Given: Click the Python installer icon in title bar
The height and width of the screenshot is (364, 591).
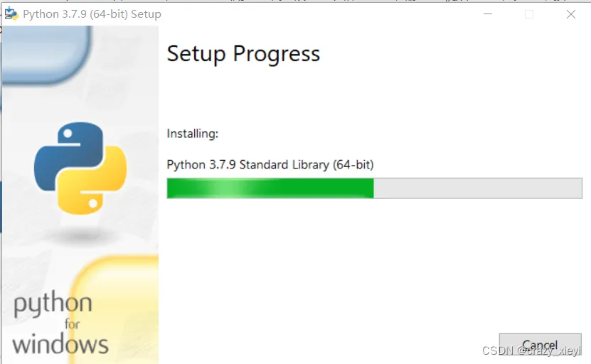Looking at the screenshot, I should 11,14.
